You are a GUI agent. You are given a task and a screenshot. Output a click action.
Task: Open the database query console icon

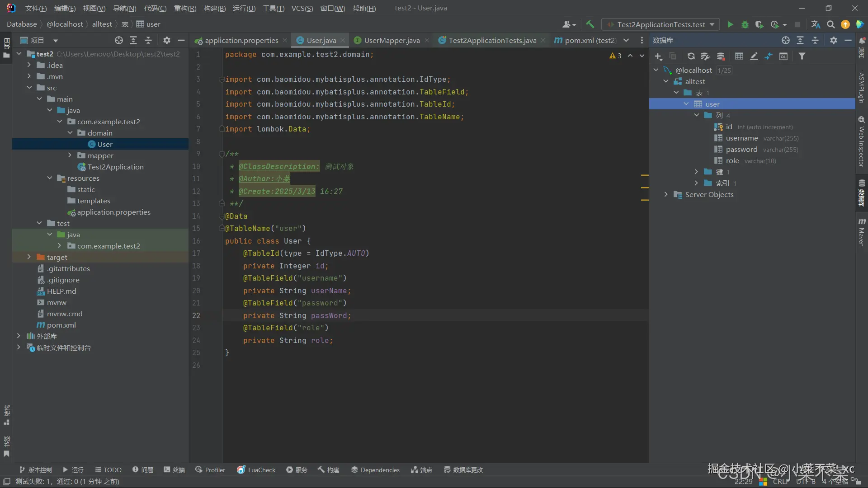coord(783,56)
